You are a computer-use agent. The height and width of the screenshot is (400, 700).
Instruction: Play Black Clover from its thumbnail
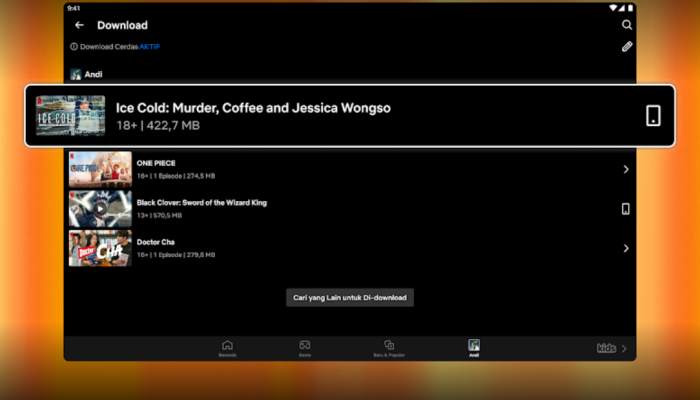coord(100,208)
